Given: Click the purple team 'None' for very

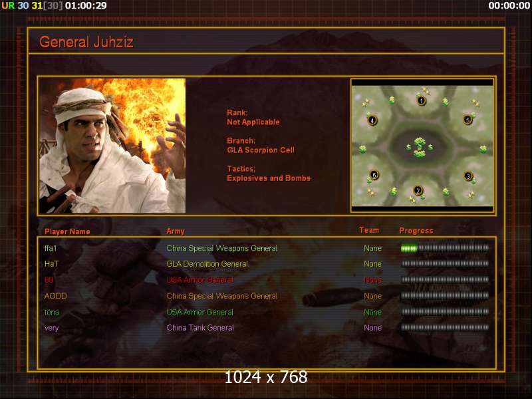Looking at the screenshot, I should point(372,328).
